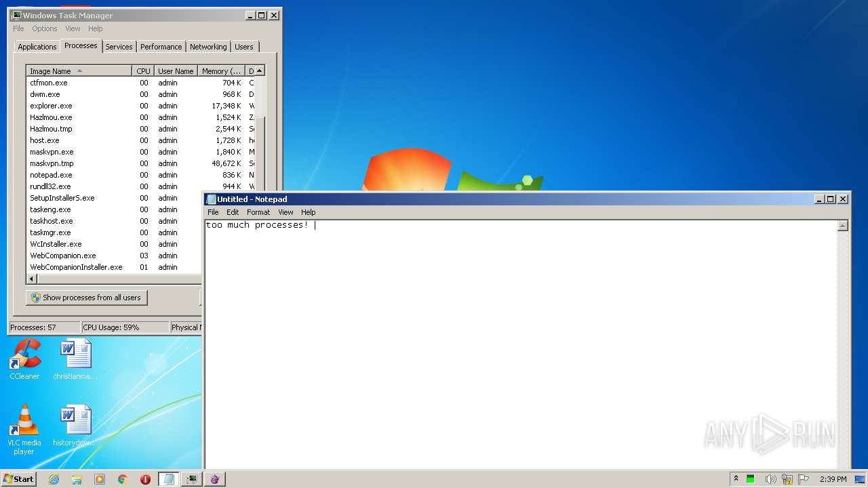
Task: Open Internet Explorer from the taskbar
Action: [x=54, y=479]
